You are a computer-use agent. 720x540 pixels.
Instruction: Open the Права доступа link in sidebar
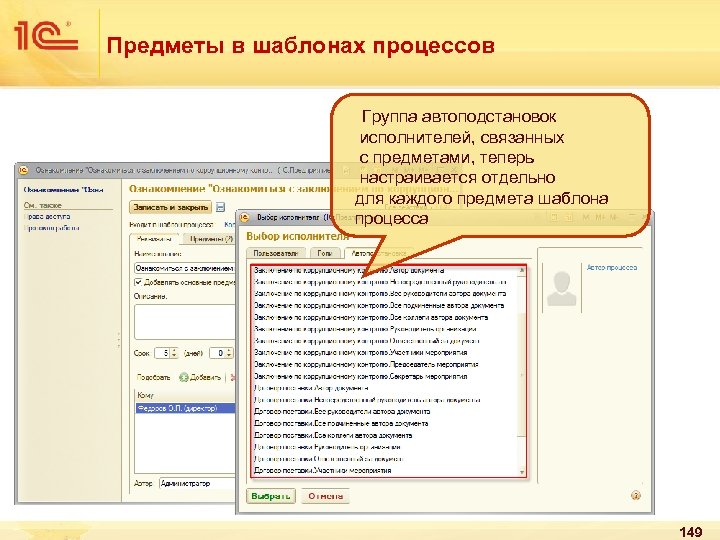coord(47,216)
